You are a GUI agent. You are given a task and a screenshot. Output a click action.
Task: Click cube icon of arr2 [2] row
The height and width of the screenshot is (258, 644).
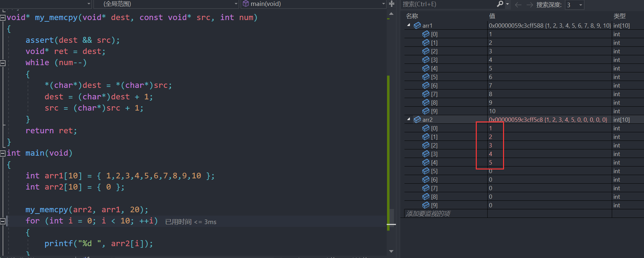click(x=426, y=145)
